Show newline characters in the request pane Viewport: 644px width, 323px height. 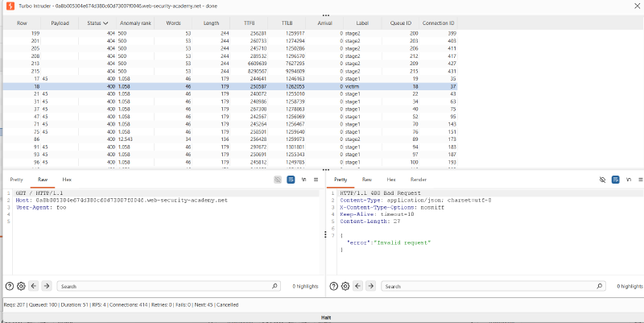click(304, 180)
